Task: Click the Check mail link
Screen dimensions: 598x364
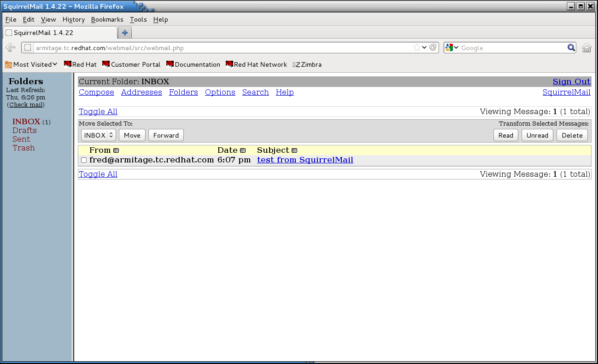Action: [26, 104]
